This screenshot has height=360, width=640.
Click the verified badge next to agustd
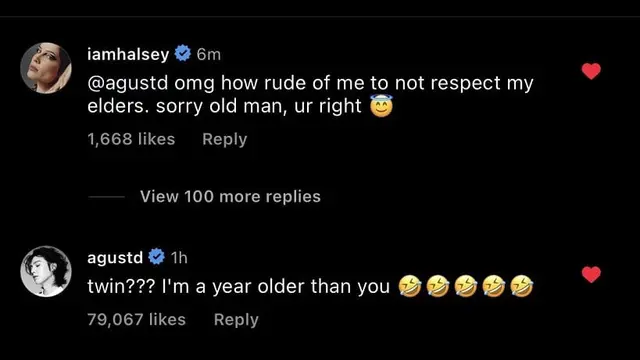(156, 257)
